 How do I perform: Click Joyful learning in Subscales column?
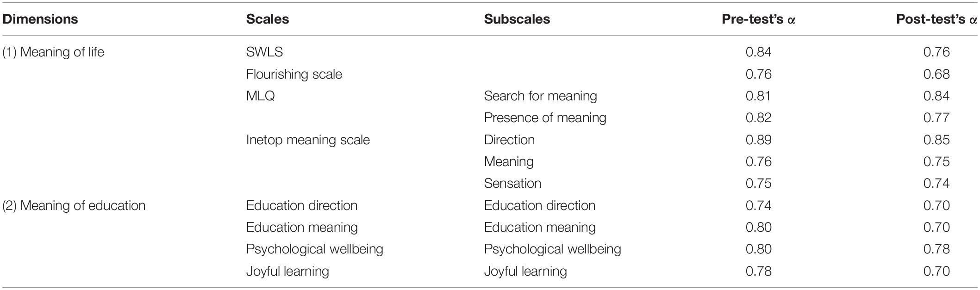pos(525,271)
